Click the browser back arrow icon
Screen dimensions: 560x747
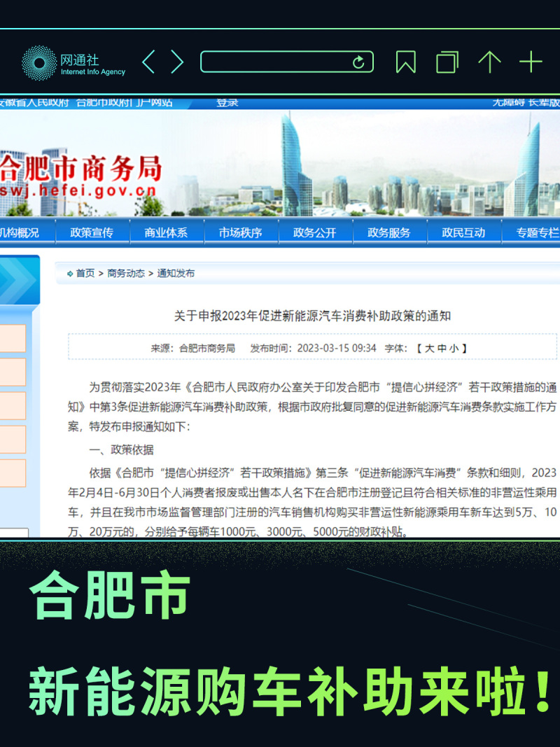148,62
